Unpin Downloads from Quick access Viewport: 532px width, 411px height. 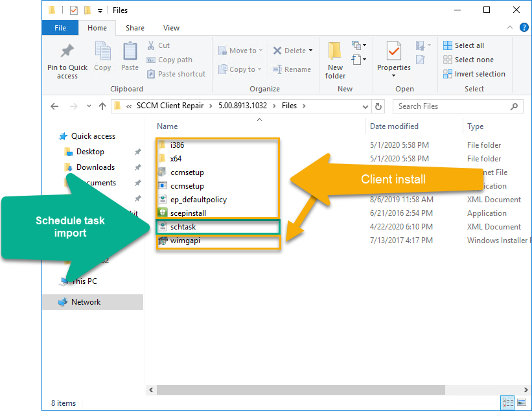point(138,167)
